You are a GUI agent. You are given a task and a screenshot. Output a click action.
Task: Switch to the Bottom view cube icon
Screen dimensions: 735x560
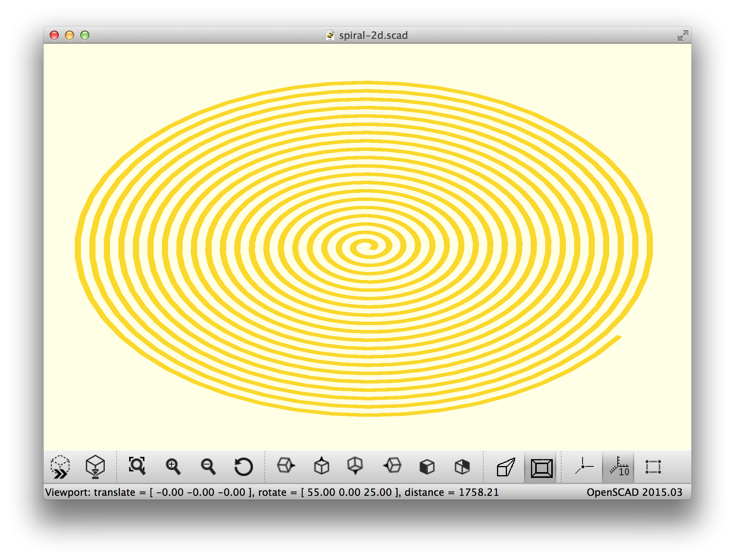point(355,466)
